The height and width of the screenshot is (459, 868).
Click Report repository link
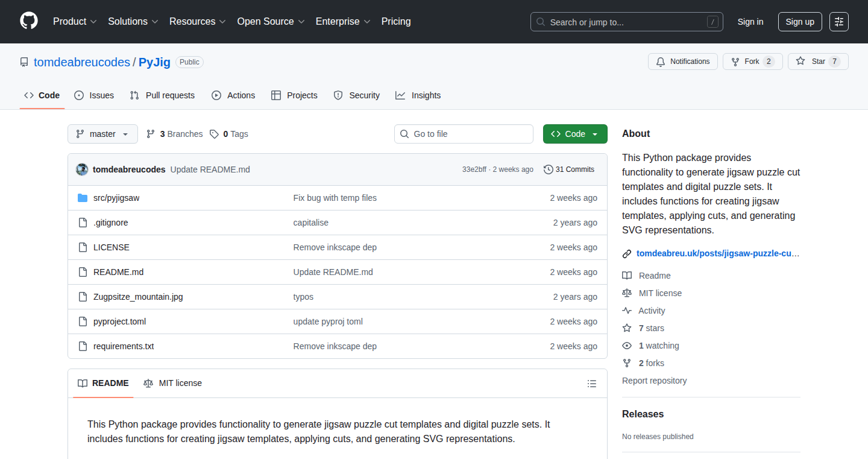click(x=654, y=381)
